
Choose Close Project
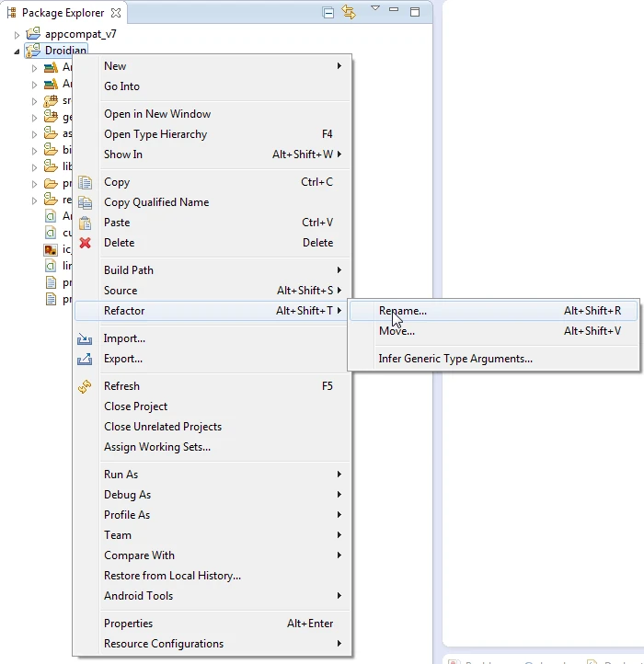[x=213, y=406]
